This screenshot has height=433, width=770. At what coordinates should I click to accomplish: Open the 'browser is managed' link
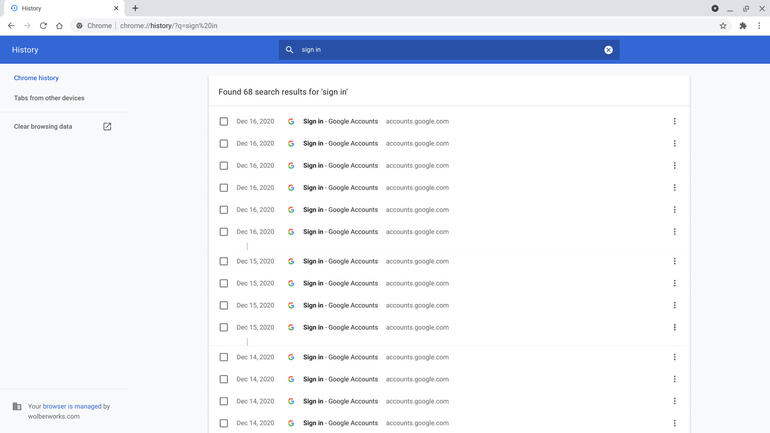pos(71,406)
